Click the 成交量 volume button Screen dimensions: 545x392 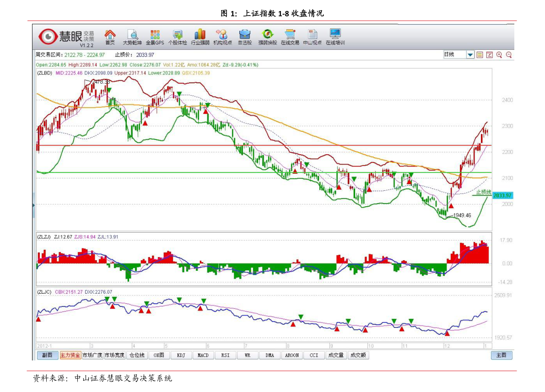(336, 355)
